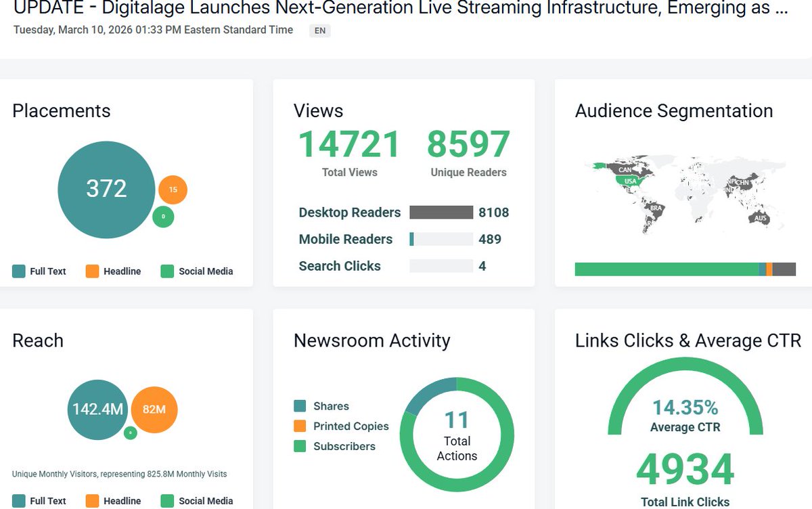Toggle Headline legend swatch in Placements
This screenshot has height=509, width=812.
click(92, 271)
